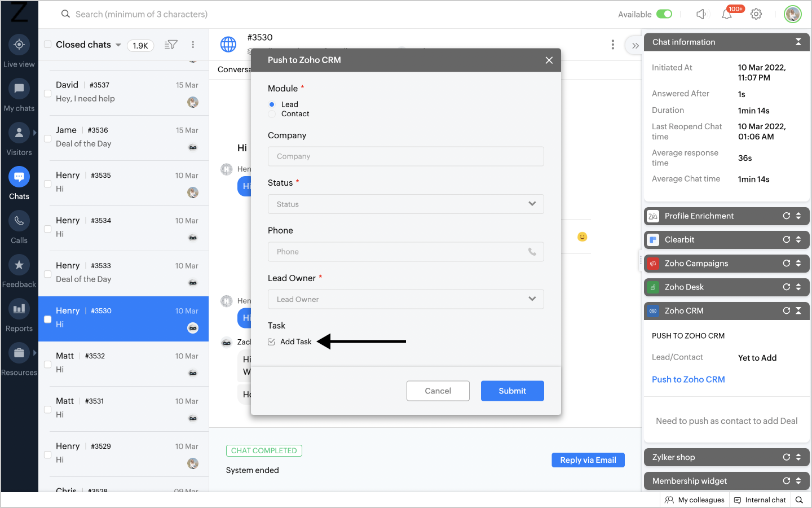Image resolution: width=812 pixels, height=508 pixels.
Task: Toggle the Available status switch
Action: point(664,14)
